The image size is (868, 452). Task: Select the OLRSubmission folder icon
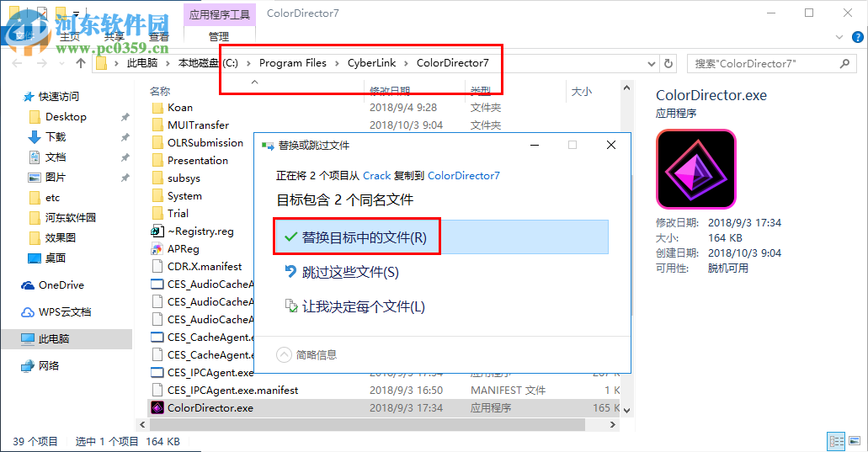(157, 143)
